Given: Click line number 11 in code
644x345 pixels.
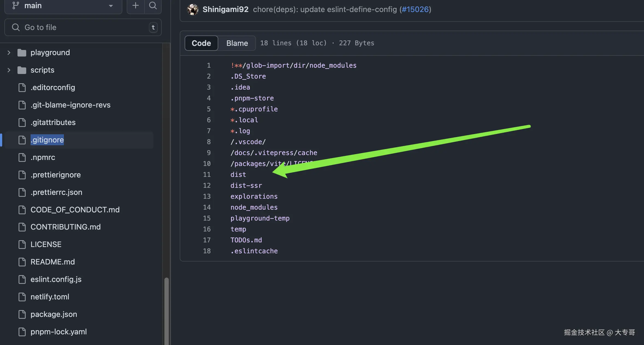Looking at the screenshot, I should point(207,174).
